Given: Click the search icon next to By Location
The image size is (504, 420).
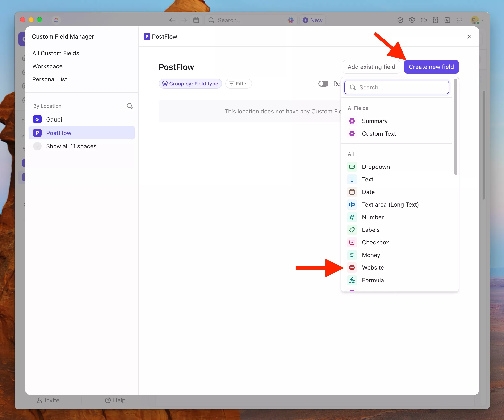Looking at the screenshot, I should pyautogui.click(x=130, y=106).
